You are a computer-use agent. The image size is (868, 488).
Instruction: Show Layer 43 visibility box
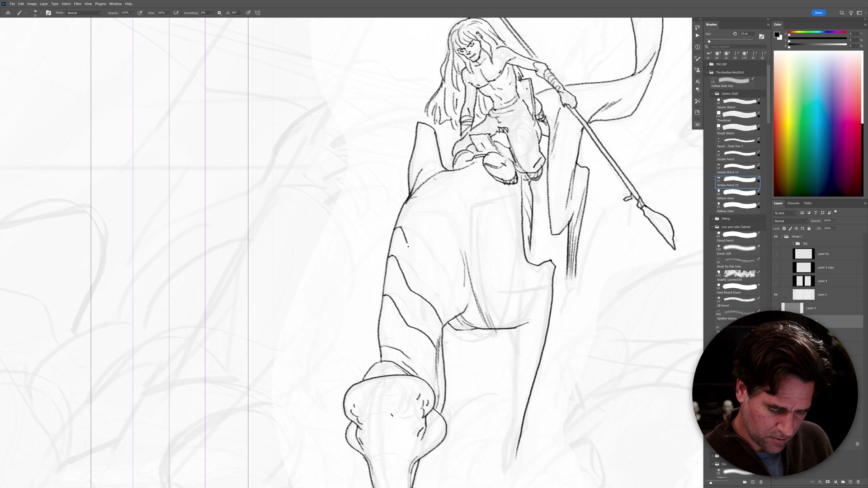776,254
